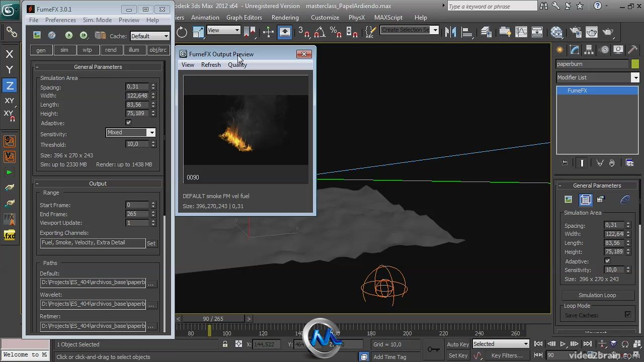Restrict to X axis constraint

[x=9, y=54]
